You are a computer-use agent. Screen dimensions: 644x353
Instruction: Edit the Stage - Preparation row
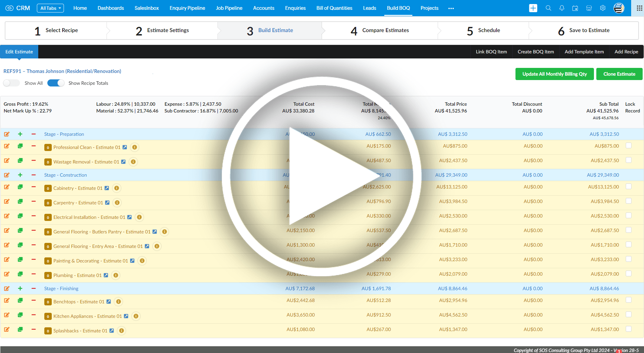click(x=7, y=134)
